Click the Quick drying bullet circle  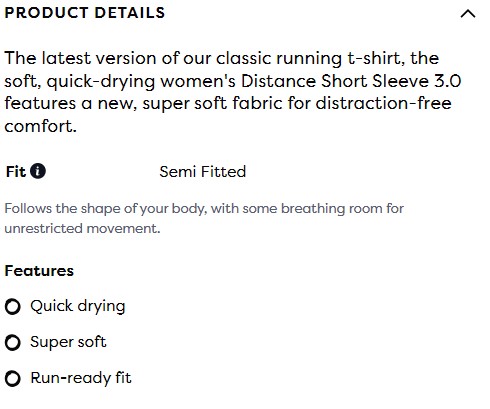[x=13, y=307]
